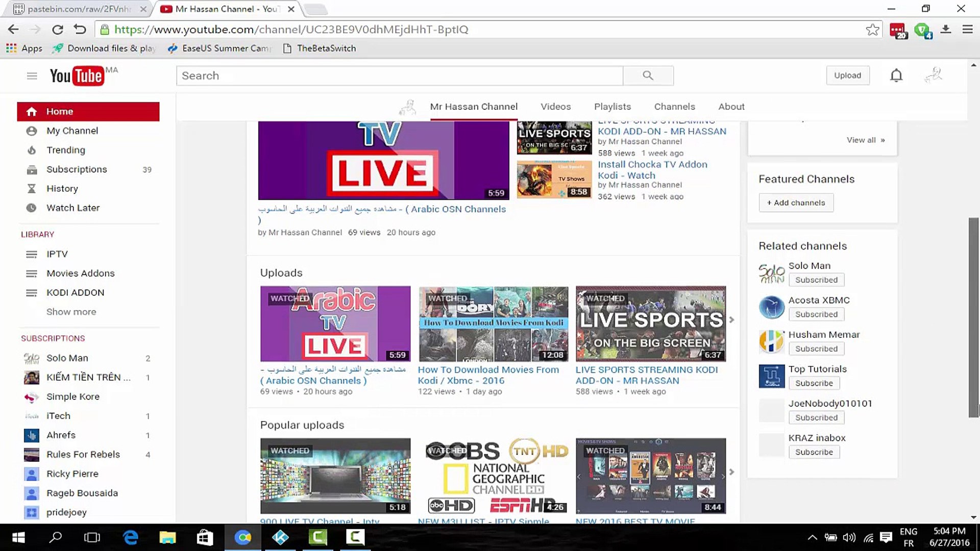Open the channel About tab
This screenshot has height=551, width=980.
[731, 107]
